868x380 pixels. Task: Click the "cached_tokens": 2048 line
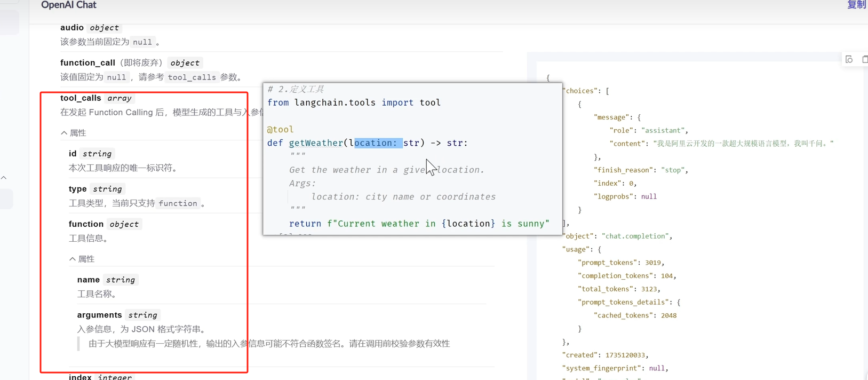[x=635, y=315]
